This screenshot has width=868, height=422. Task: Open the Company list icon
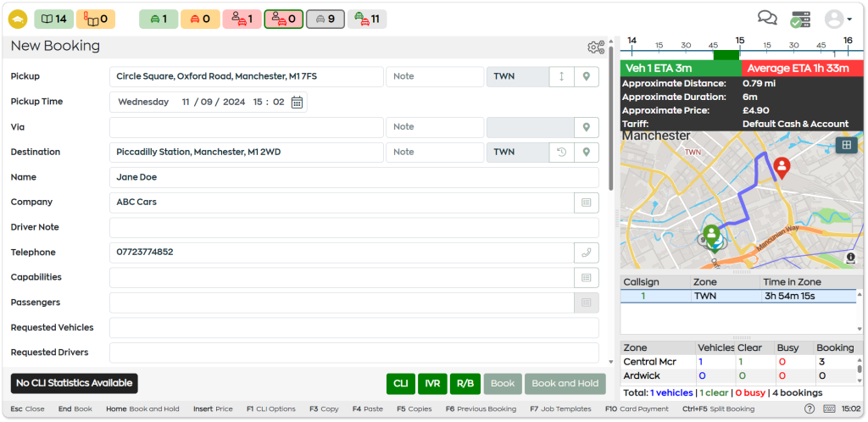point(586,203)
